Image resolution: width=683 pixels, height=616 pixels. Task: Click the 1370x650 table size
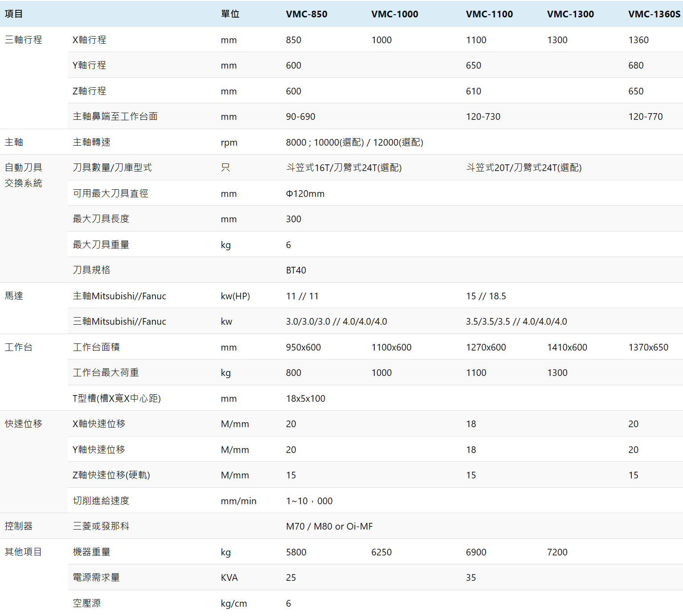(648, 347)
